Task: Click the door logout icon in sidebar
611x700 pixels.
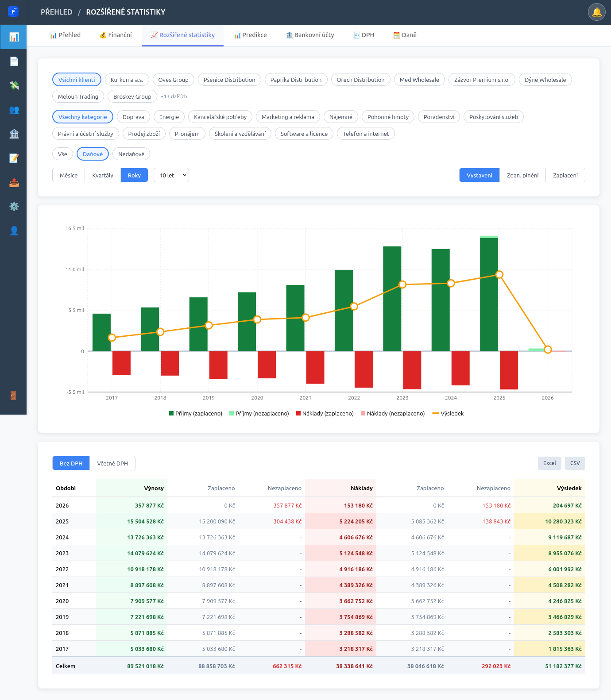Action: point(13,395)
